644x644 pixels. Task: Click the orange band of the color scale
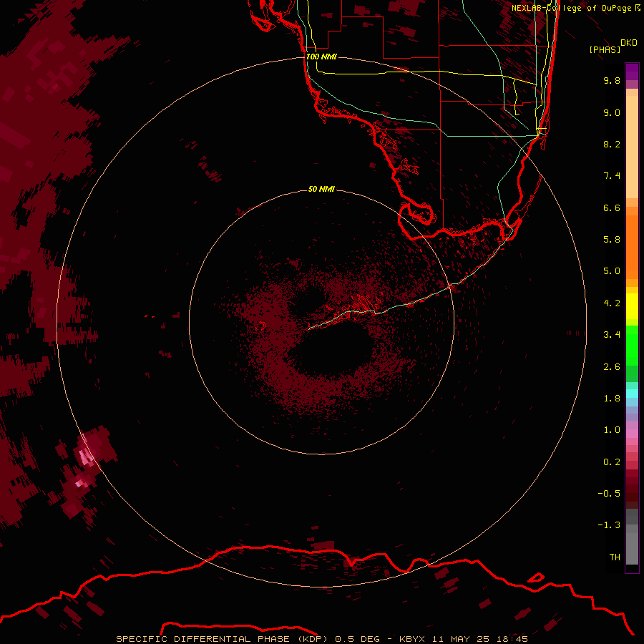coord(632,246)
